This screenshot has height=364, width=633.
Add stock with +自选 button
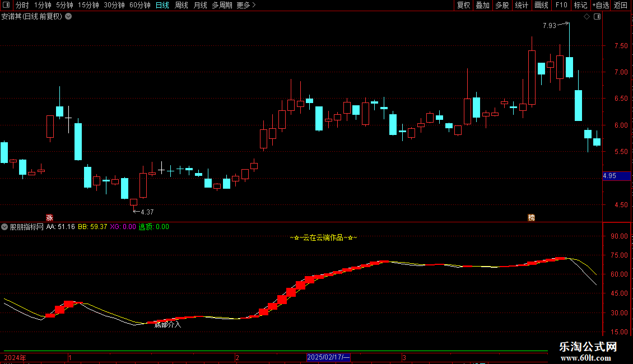click(601, 5)
